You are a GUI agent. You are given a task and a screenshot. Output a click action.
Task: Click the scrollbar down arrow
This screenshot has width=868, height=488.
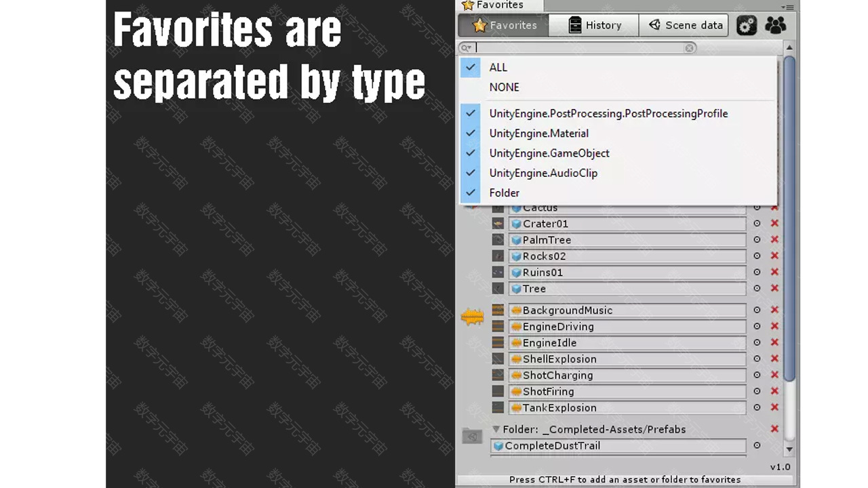tap(789, 449)
